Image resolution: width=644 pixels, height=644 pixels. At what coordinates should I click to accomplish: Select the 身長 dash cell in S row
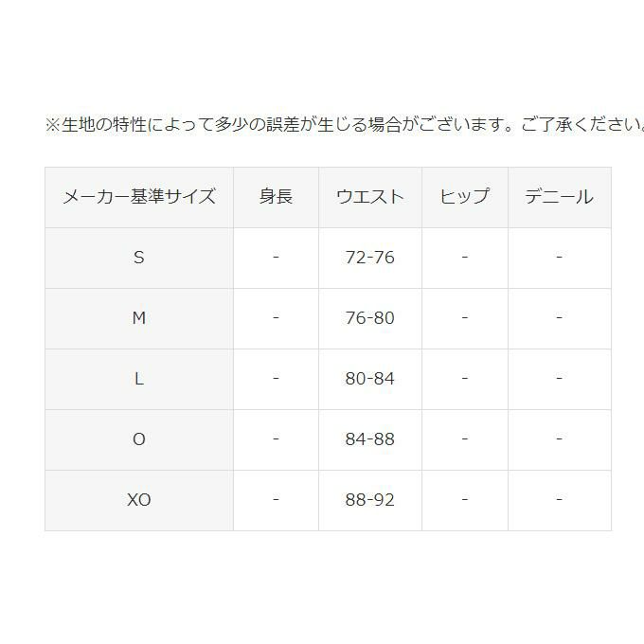click(276, 258)
